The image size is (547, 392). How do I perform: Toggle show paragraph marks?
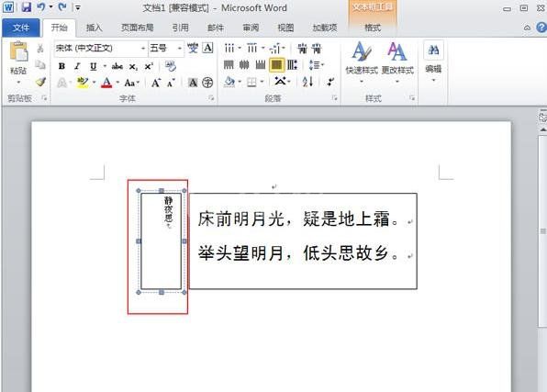tap(330, 82)
